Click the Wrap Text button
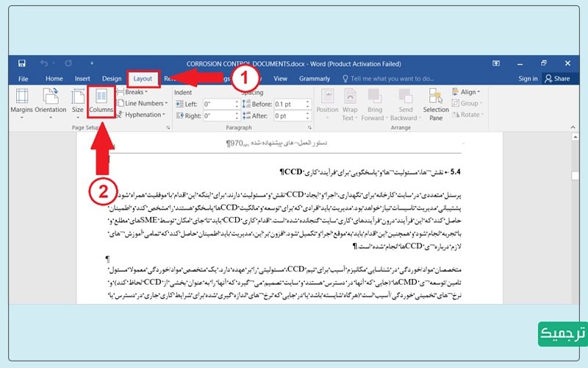 (350, 105)
